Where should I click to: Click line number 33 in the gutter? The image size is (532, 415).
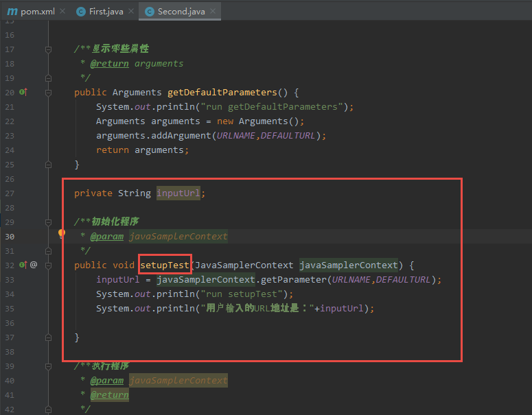pyautogui.click(x=10, y=279)
